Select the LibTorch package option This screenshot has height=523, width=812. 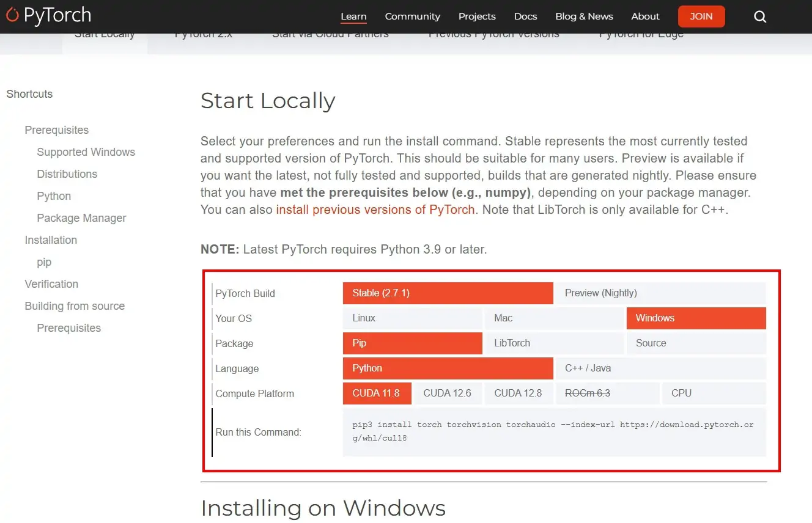point(554,343)
